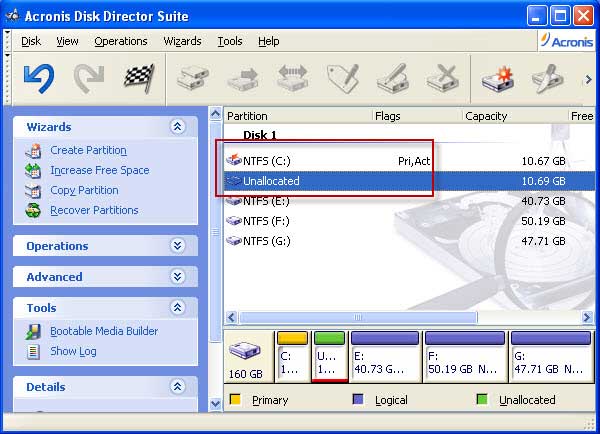Click the 10.67 GB capacity value

click(x=543, y=161)
